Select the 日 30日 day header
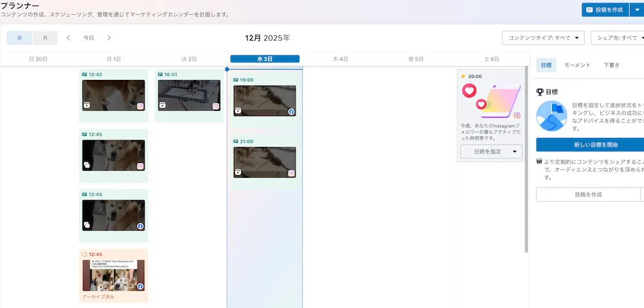 (x=38, y=59)
